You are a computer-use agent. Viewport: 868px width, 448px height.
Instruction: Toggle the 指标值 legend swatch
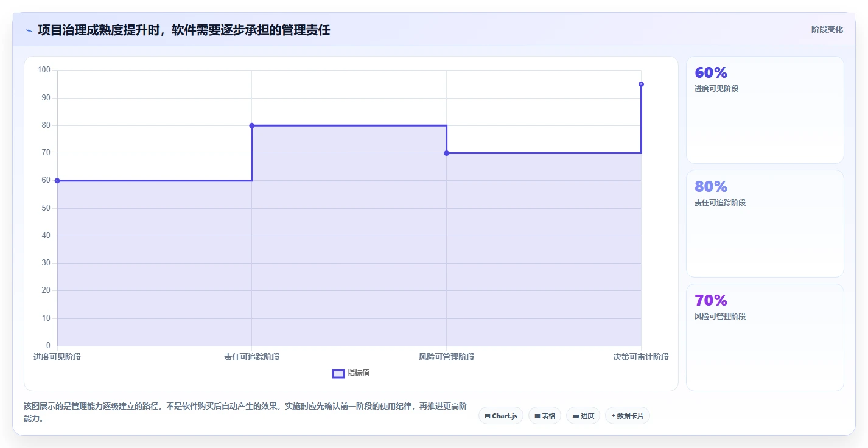(x=338, y=373)
